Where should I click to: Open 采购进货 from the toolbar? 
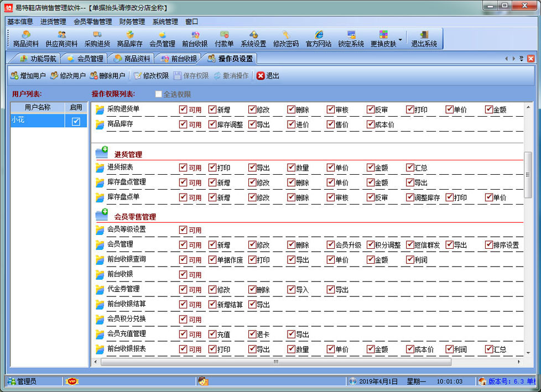(97, 39)
